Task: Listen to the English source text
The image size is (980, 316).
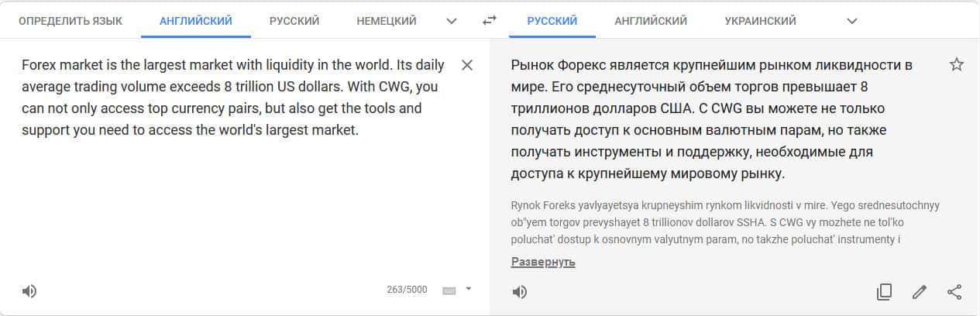Action: pyautogui.click(x=29, y=291)
